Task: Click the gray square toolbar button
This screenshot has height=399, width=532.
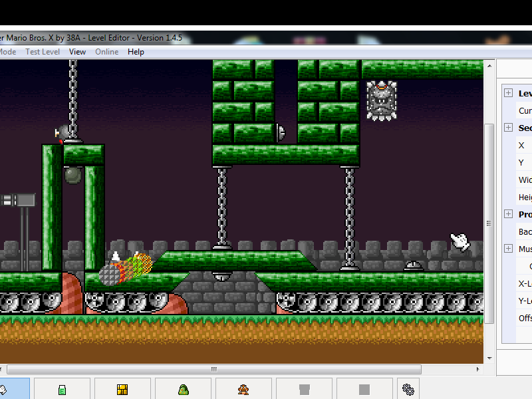Action: pyautogui.click(x=364, y=389)
